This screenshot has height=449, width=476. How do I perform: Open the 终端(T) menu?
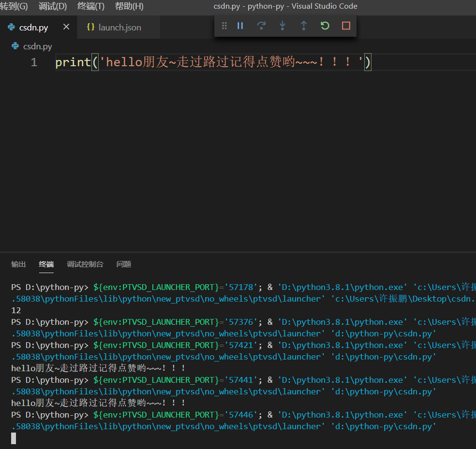coord(90,6)
